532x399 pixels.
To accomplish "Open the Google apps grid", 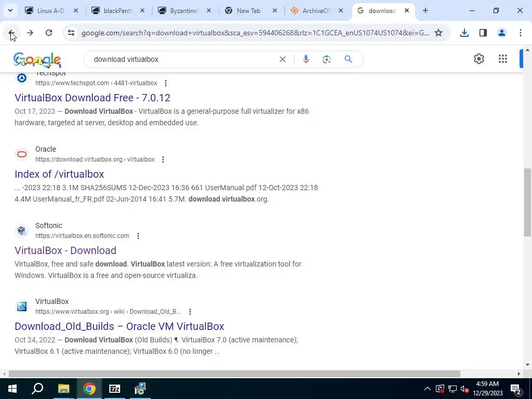I will click(x=503, y=59).
